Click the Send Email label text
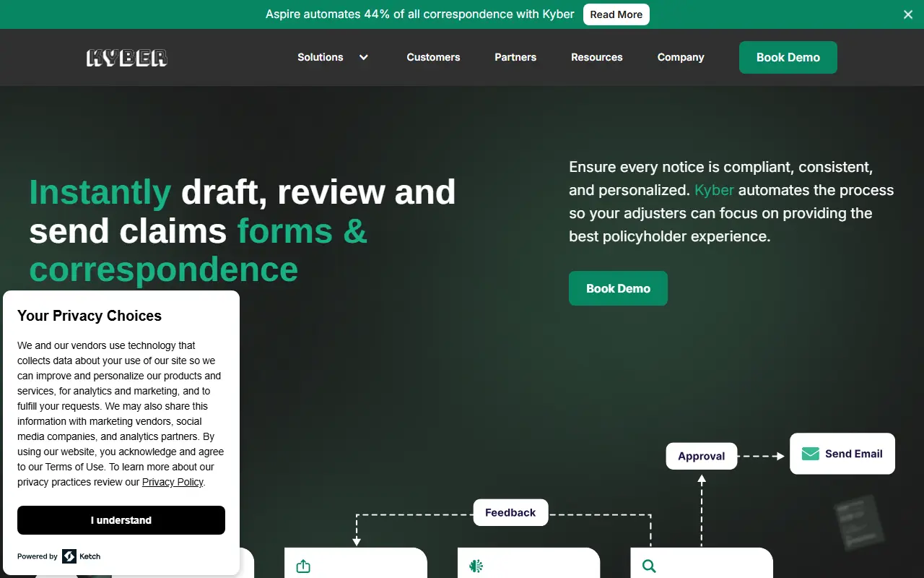 (x=854, y=454)
